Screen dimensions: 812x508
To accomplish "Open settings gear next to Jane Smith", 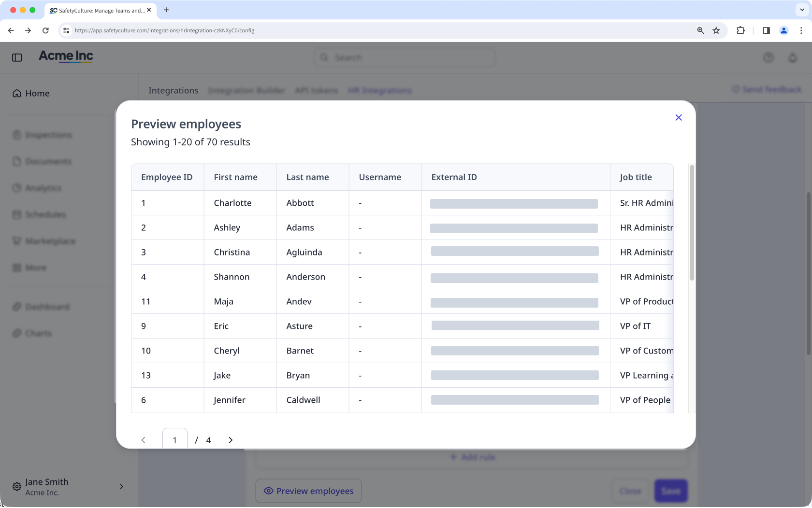I will pyautogui.click(x=17, y=486).
